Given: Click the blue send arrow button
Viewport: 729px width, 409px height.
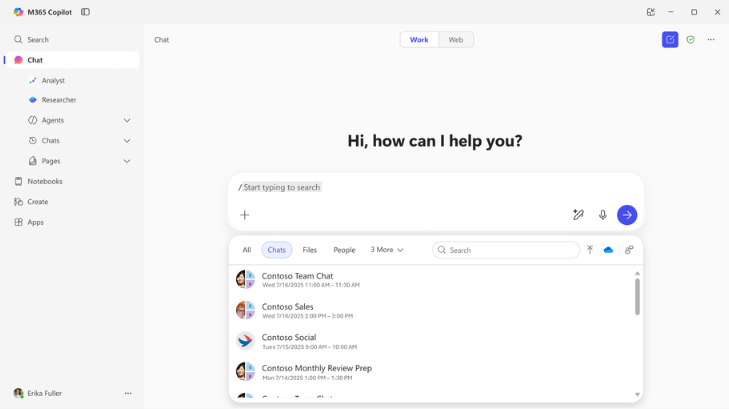Looking at the screenshot, I should 627,215.
